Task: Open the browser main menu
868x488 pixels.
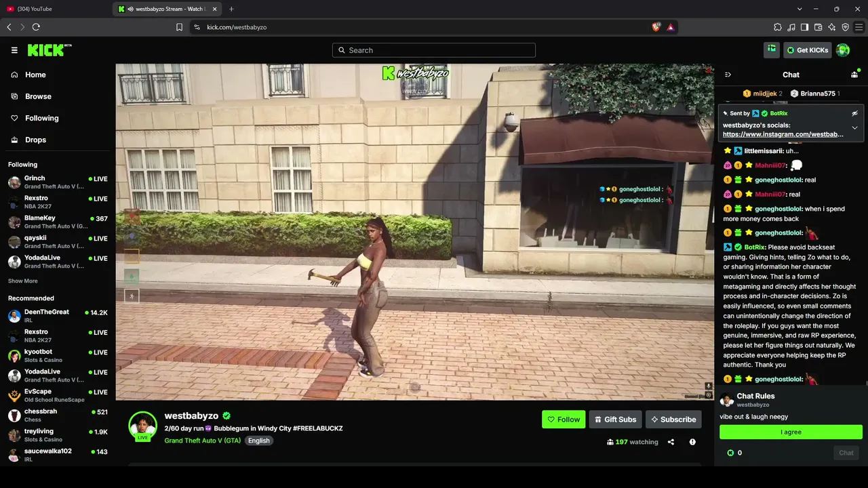Action: pyautogui.click(x=859, y=27)
